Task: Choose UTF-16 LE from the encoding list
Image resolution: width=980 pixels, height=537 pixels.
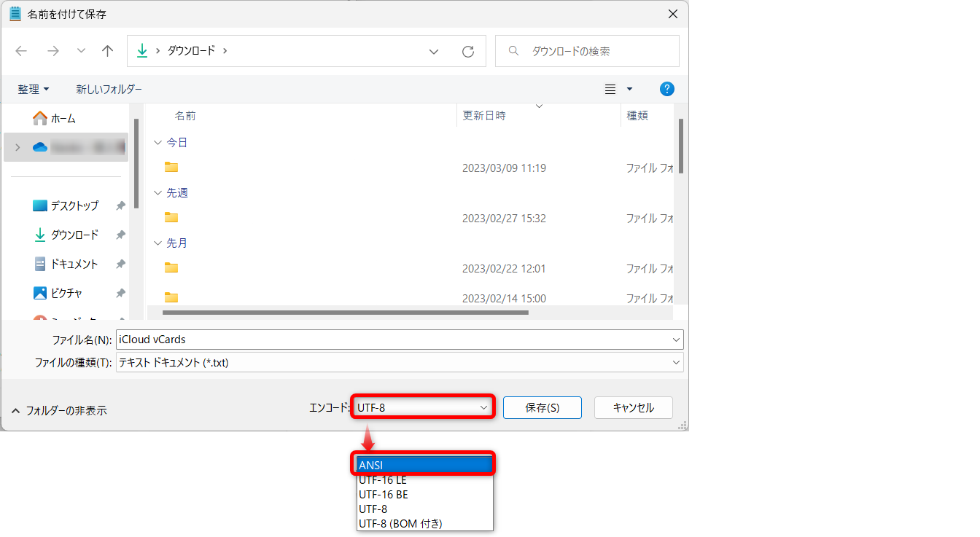Action: [x=425, y=480]
